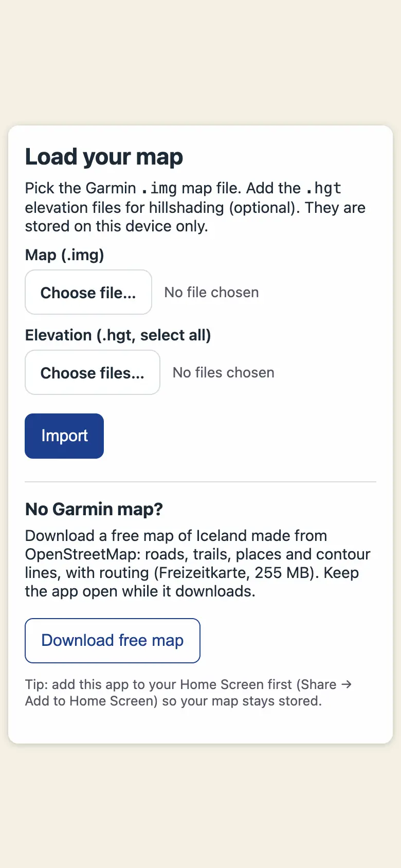Click the Home Screen tip text
This screenshot has height=868, width=401.
click(189, 693)
